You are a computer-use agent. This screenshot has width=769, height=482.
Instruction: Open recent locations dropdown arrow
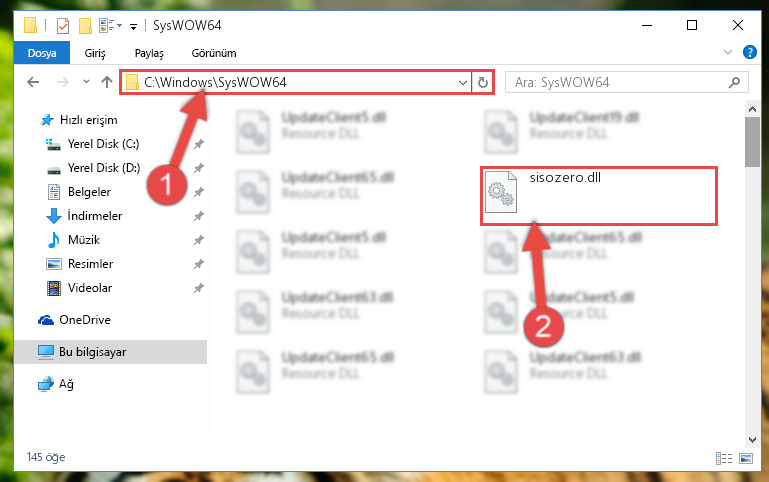86,81
